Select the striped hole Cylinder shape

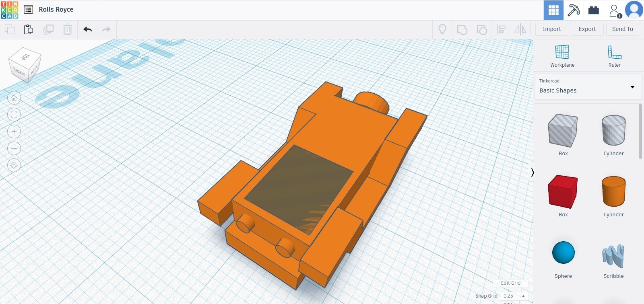pos(613,130)
